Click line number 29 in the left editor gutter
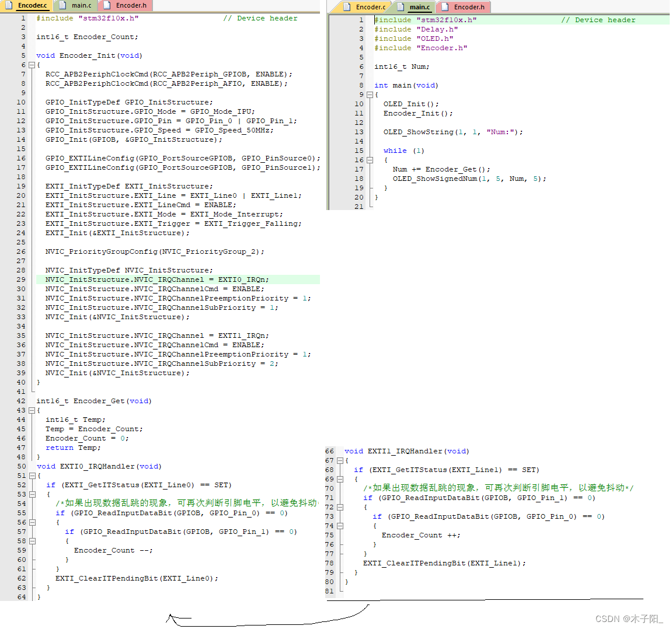 21,279
